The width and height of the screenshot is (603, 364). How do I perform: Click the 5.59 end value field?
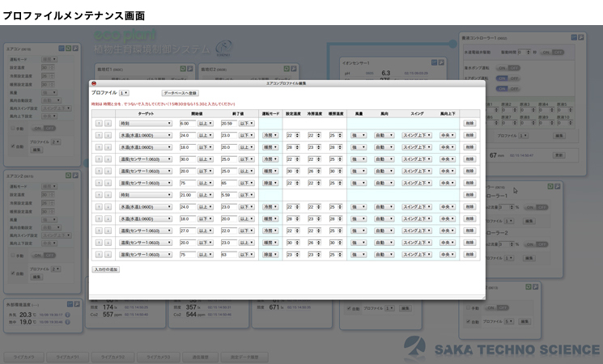pyautogui.click(x=229, y=195)
